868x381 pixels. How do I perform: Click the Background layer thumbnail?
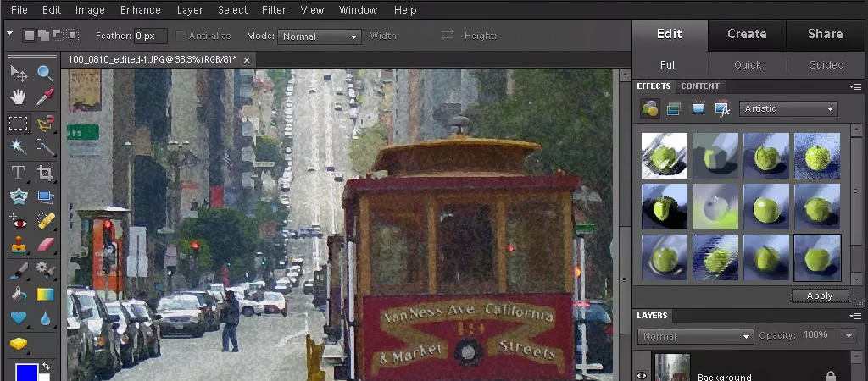click(x=672, y=367)
